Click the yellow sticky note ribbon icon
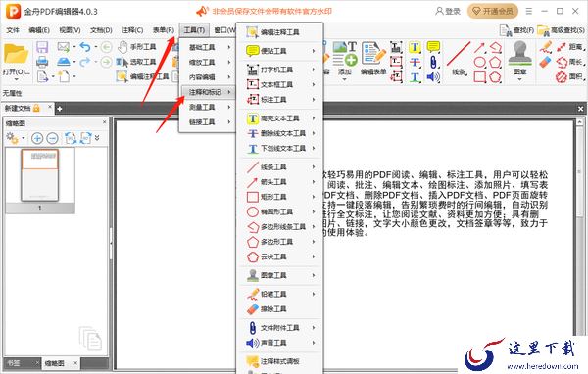 433,47
